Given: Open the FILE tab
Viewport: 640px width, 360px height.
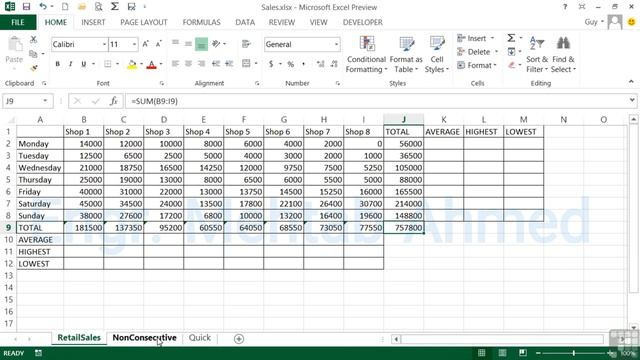Looking at the screenshot, I should point(18,22).
